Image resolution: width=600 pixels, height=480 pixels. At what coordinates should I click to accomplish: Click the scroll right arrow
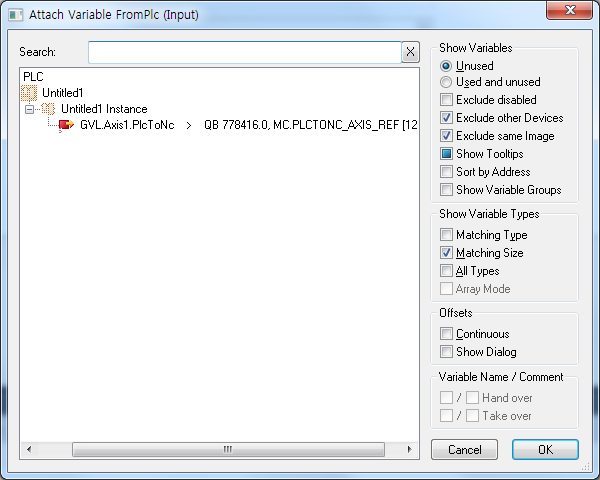point(409,449)
